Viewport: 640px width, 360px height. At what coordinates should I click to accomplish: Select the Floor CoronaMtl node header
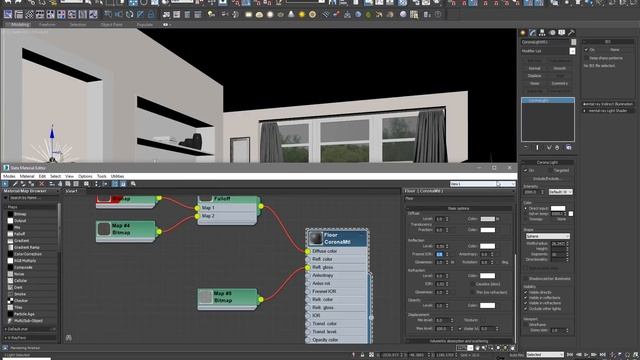pos(337,238)
